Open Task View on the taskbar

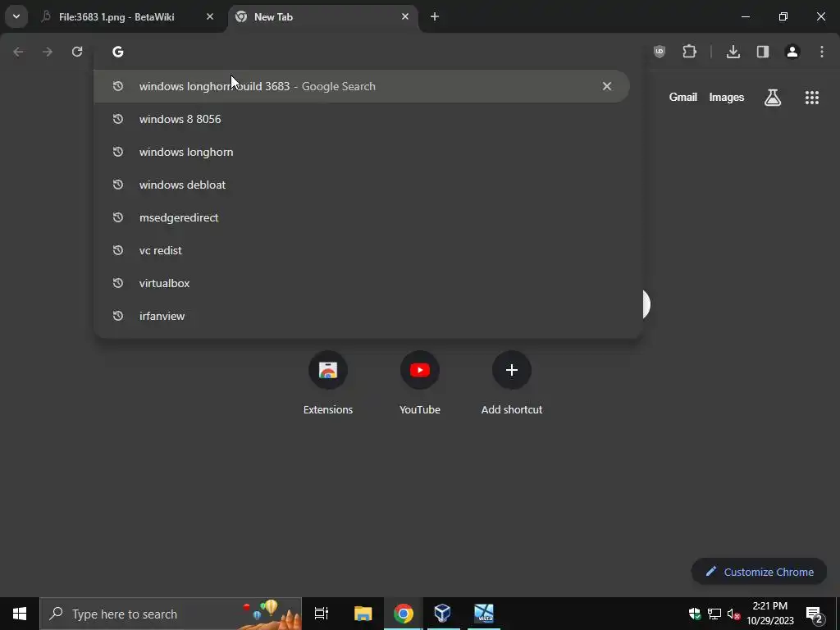coord(322,614)
